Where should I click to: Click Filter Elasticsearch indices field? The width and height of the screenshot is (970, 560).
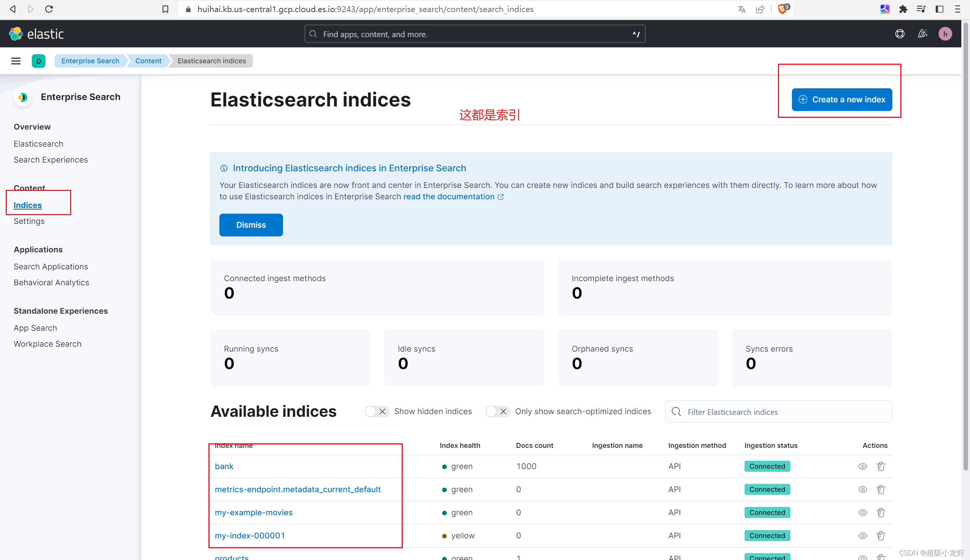click(x=778, y=411)
